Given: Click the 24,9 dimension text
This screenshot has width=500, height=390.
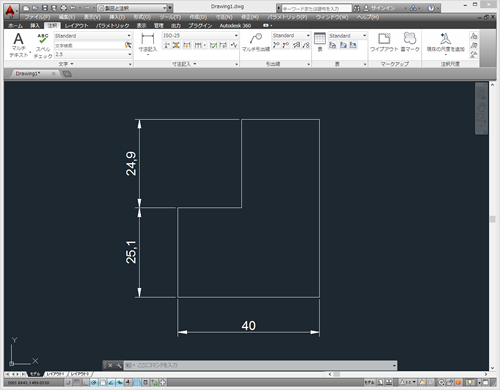Looking at the screenshot, I should click(x=131, y=163).
